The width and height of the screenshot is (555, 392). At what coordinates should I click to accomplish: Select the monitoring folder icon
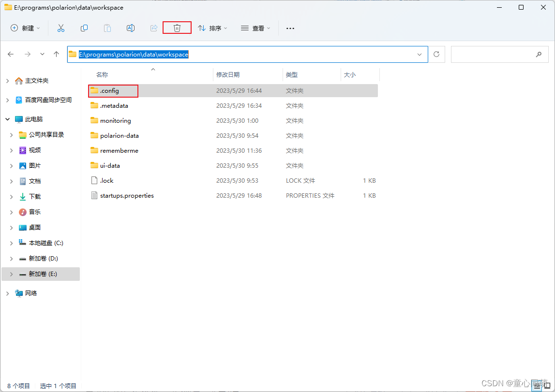(94, 120)
